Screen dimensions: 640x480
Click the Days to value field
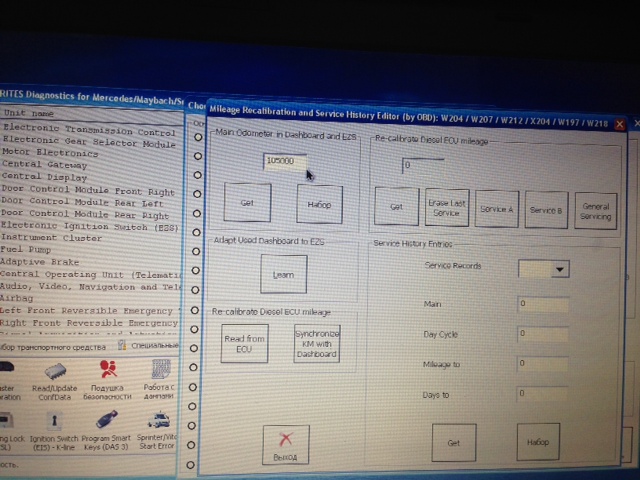point(542,394)
